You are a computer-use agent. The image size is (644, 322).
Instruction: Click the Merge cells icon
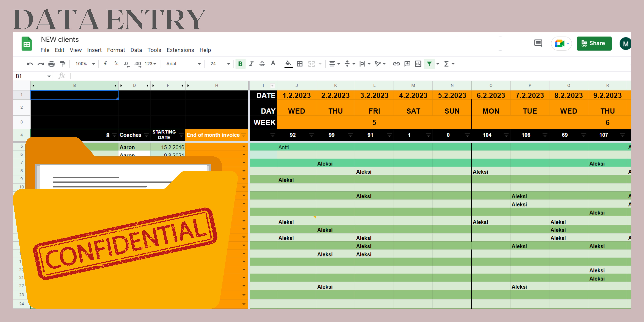pyautogui.click(x=311, y=64)
